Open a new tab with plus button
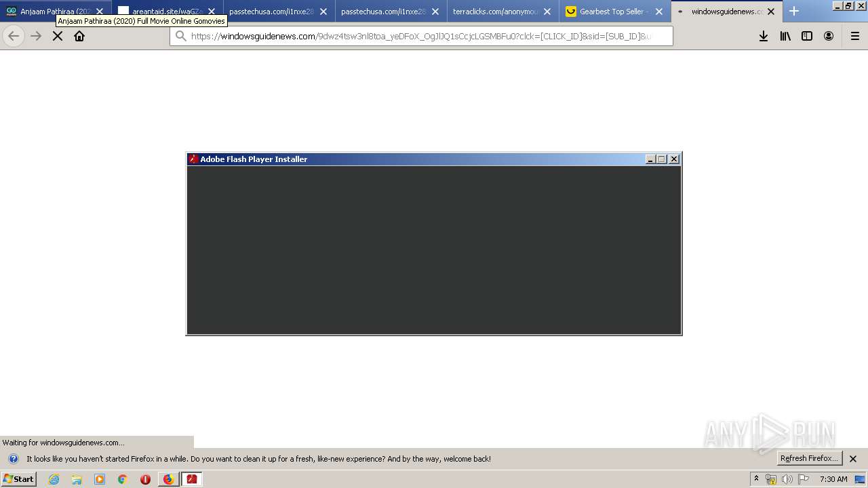The height and width of the screenshot is (488, 868). coord(794,12)
